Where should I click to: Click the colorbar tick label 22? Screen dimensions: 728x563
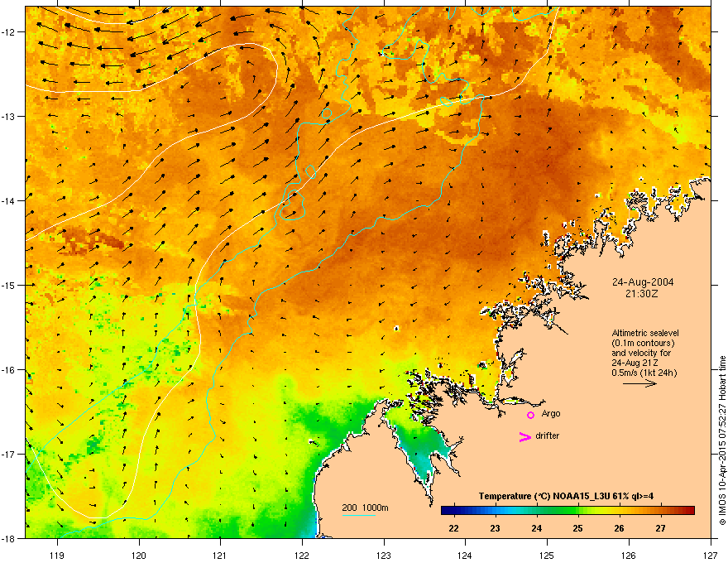454,528
